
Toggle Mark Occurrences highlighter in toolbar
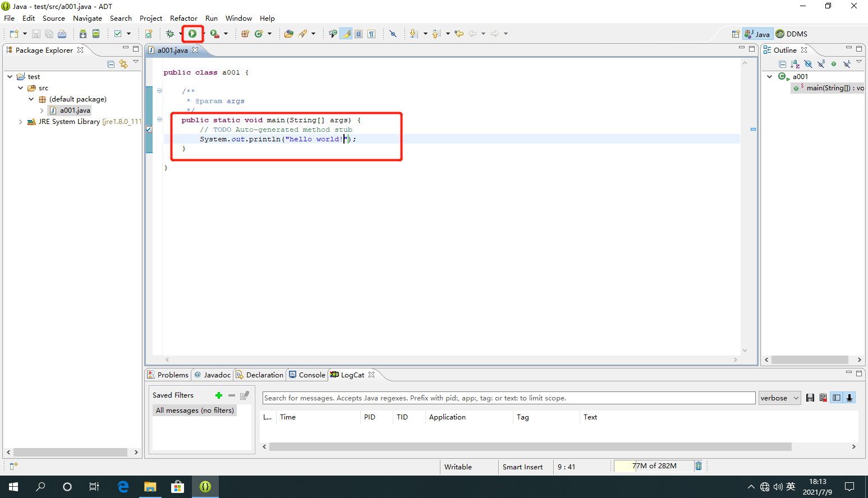click(x=346, y=34)
